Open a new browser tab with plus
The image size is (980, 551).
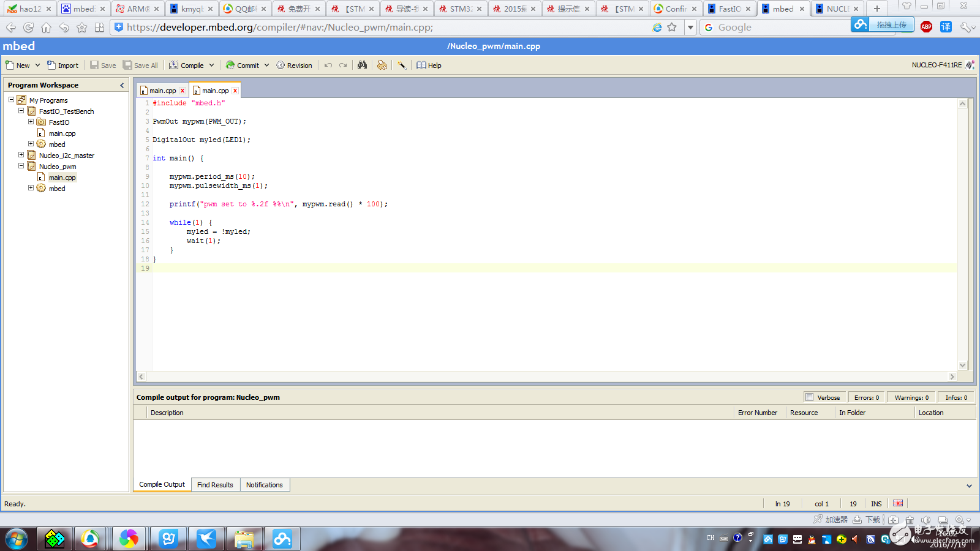876,9
